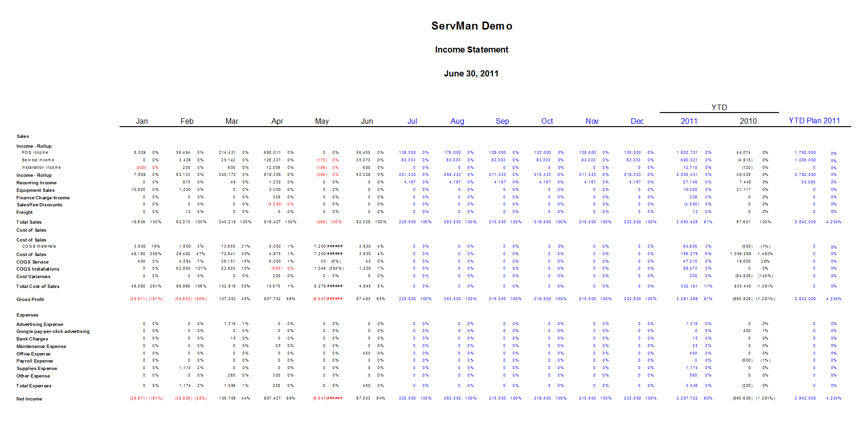Click the COGS Materials row label
Image resolution: width=868 pixels, height=430 pixels.
pos(39,246)
